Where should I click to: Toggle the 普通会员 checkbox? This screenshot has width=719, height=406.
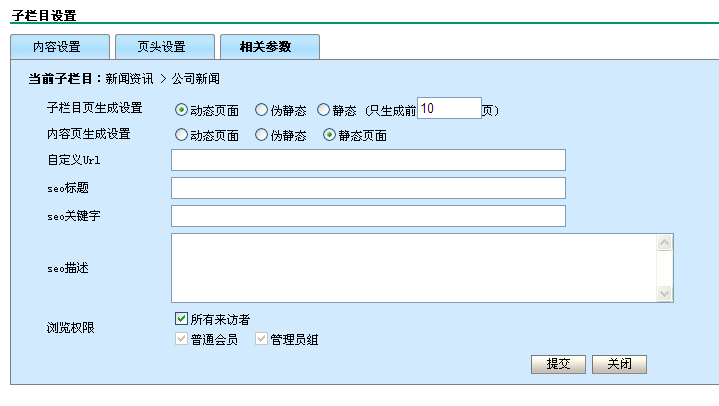[x=181, y=340]
